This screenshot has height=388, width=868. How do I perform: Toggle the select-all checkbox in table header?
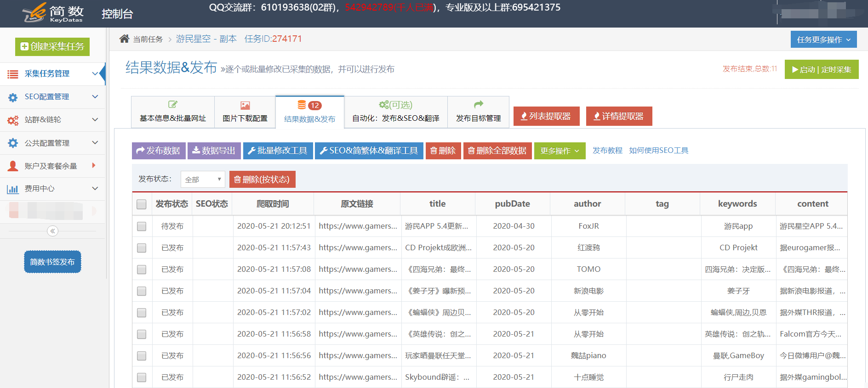click(x=142, y=204)
